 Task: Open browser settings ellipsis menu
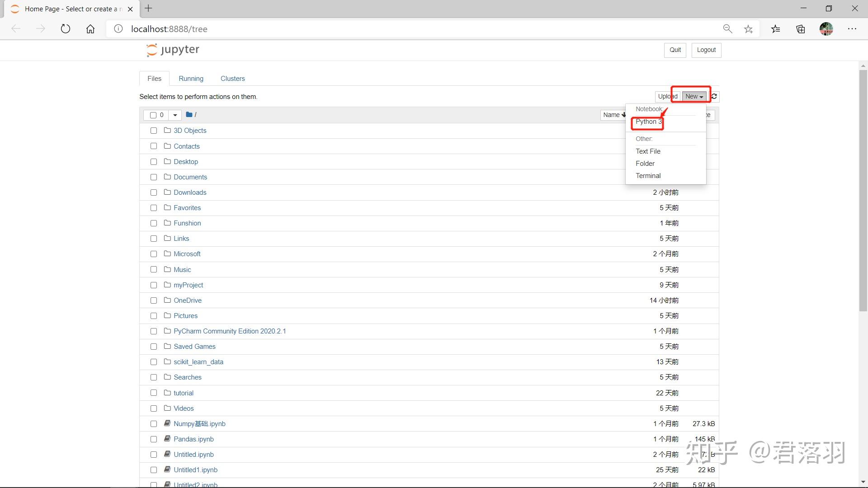pyautogui.click(x=852, y=29)
